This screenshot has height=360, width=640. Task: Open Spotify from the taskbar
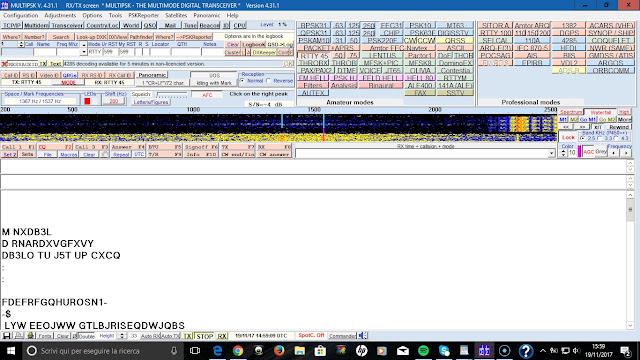[x=423, y=351]
